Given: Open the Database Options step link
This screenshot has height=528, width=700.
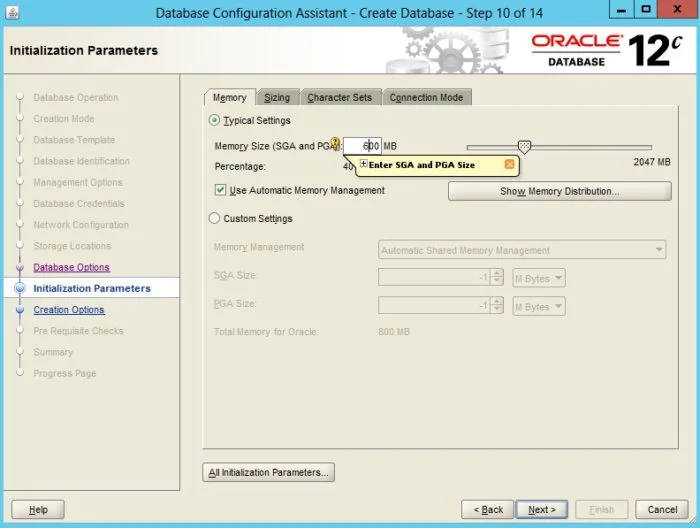Looking at the screenshot, I should tap(71, 267).
